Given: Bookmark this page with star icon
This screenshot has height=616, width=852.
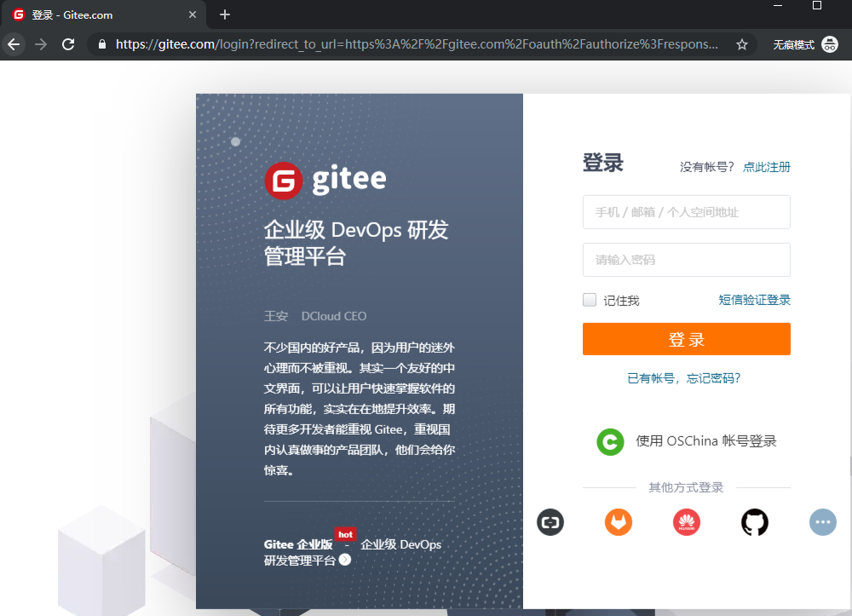Looking at the screenshot, I should click(x=742, y=44).
